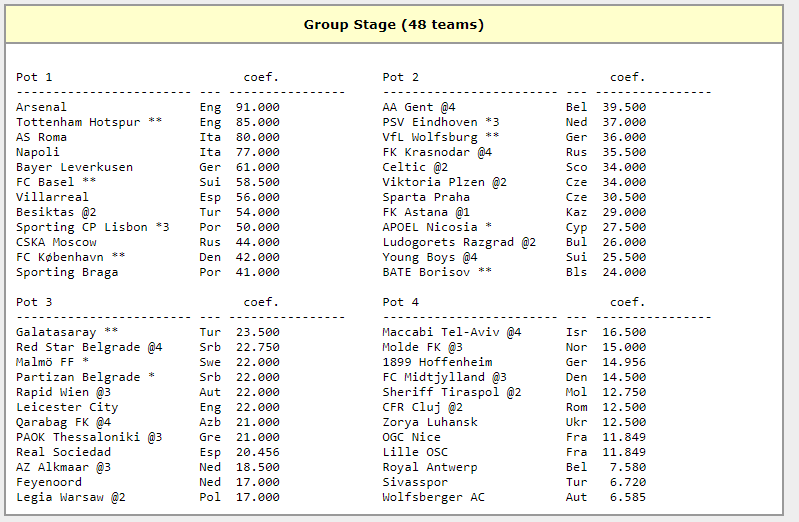Screen dimensions: 799x522
Task: Click the 'Group Stage (48 teams)' header
Action: point(393,24)
